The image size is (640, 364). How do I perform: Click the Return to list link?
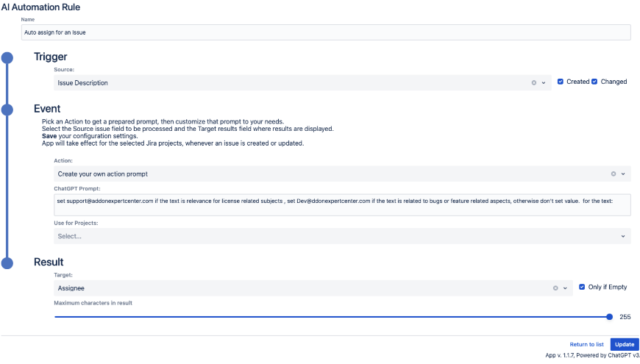(586, 344)
